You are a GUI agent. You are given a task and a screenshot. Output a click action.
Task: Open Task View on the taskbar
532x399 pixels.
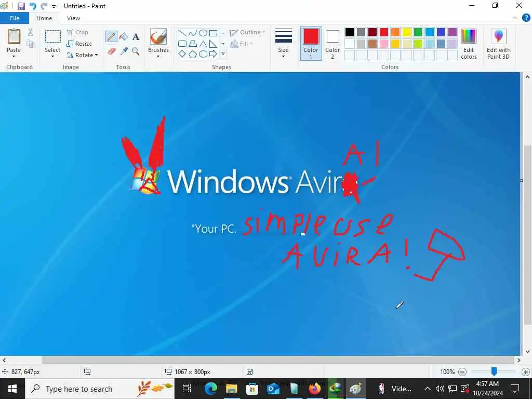[187, 389]
